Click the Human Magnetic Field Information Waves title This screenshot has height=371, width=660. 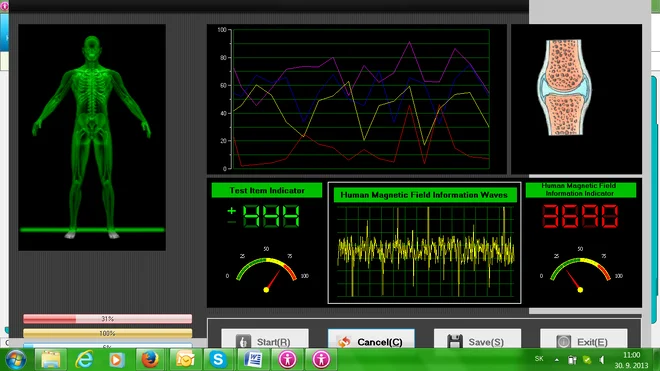pyautogui.click(x=425, y=195)
